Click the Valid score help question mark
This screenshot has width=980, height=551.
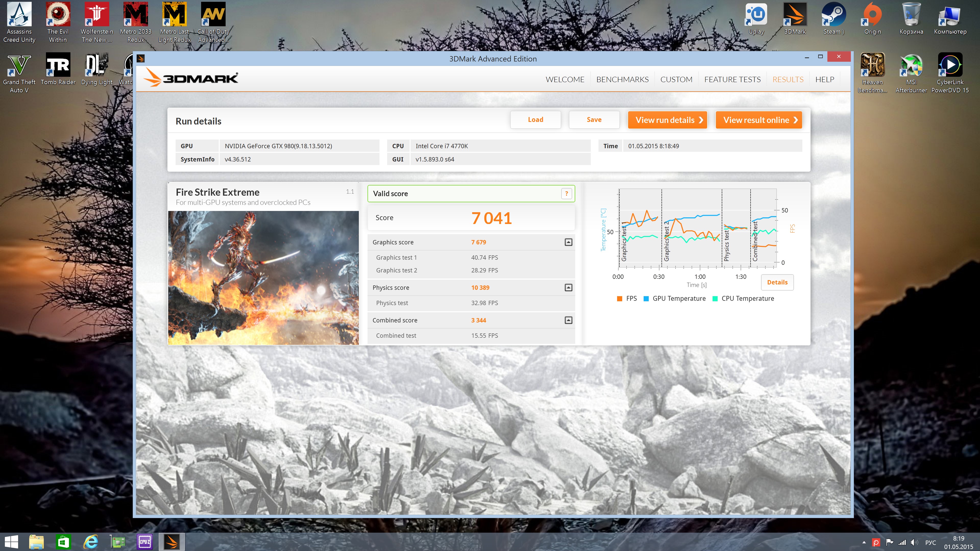pos(566,194)
